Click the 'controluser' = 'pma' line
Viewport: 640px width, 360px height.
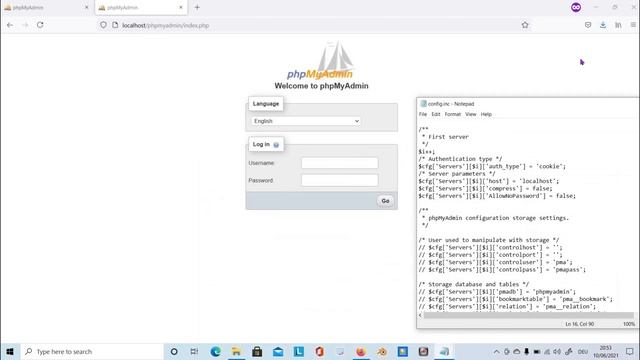[495, 262]
